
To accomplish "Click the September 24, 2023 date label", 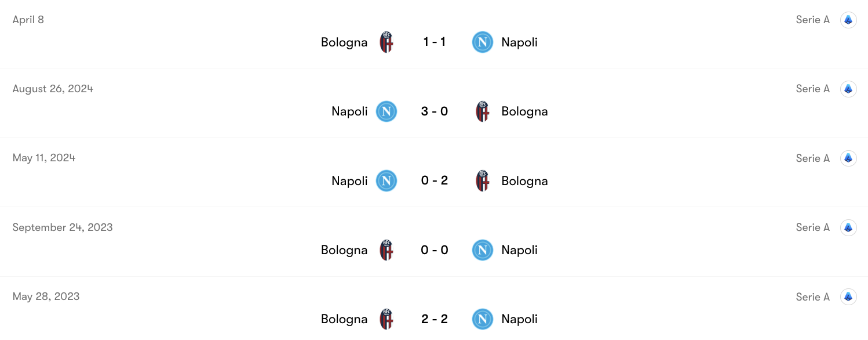I will click(x=63, y=227).
